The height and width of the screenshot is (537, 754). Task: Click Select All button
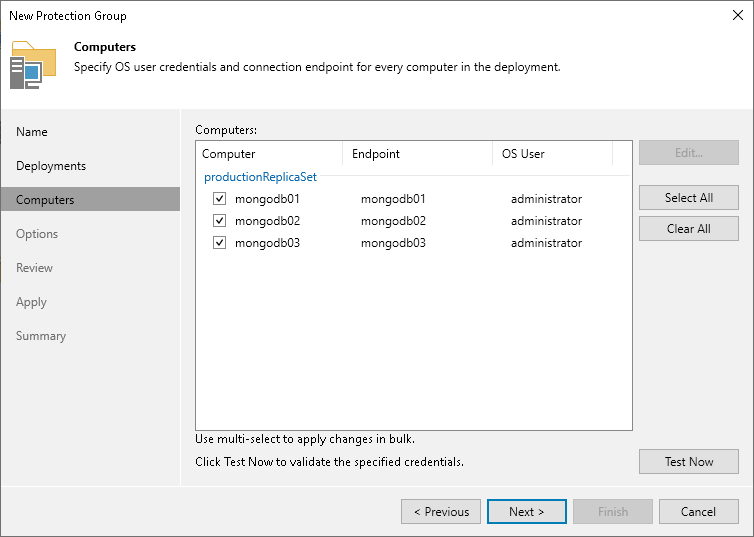point(689,198)
